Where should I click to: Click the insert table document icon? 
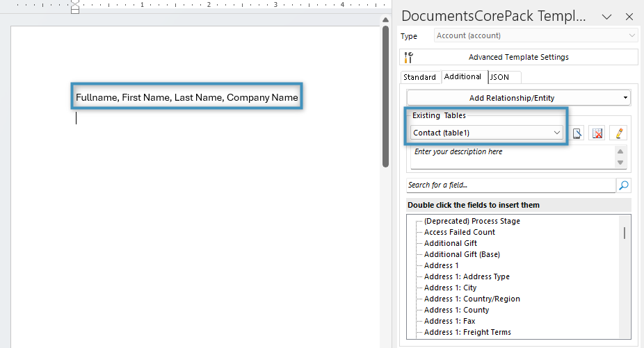click(x=577, y=133)
